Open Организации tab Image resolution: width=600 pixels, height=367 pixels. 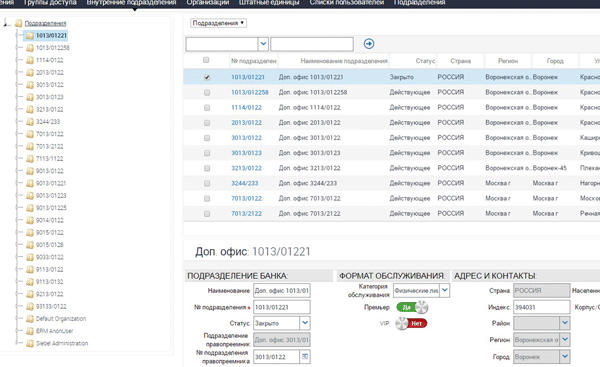[x=208, y=3]
